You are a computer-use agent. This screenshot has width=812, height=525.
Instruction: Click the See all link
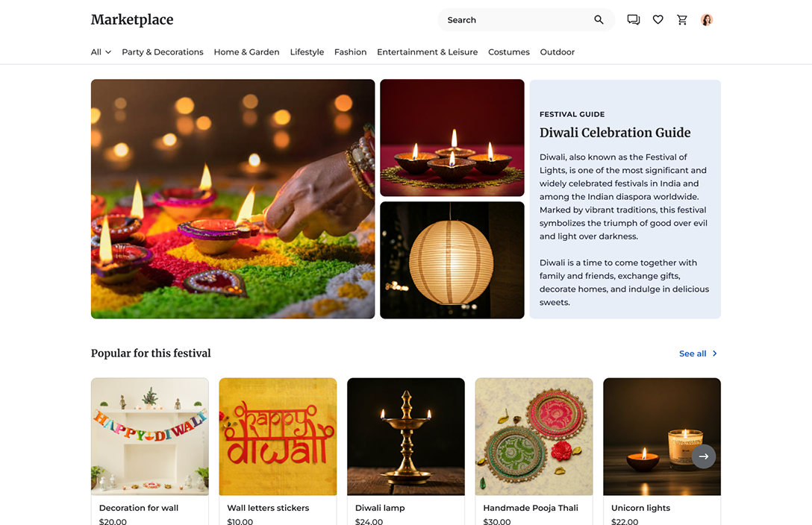coord(693,353)
